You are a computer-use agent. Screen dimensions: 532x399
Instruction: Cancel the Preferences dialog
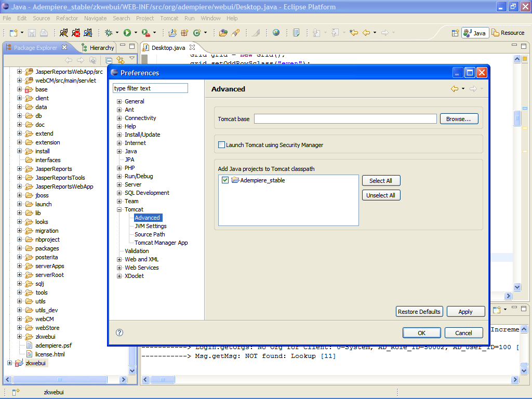click(463, 333)
